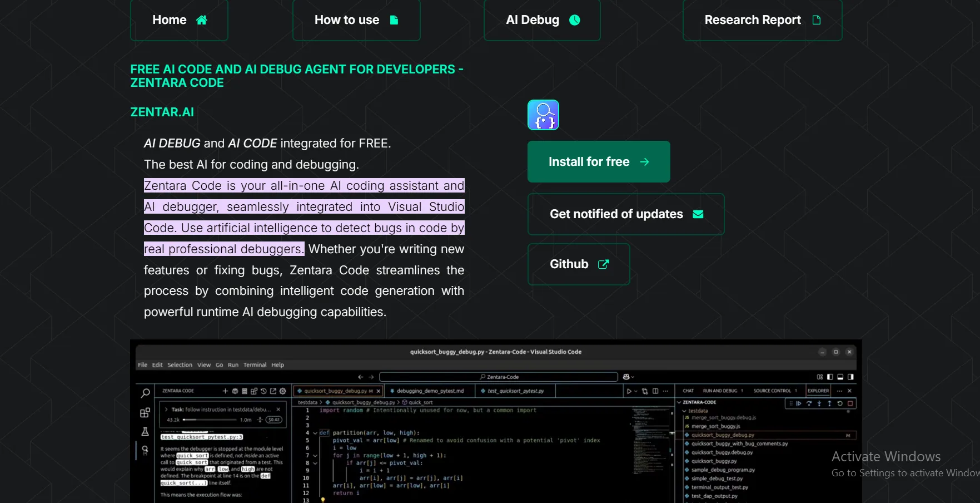The width and height of the screenshot is (980, 503).
Task: Collapse the if block fold on line 8
Action: pos(315,463)
